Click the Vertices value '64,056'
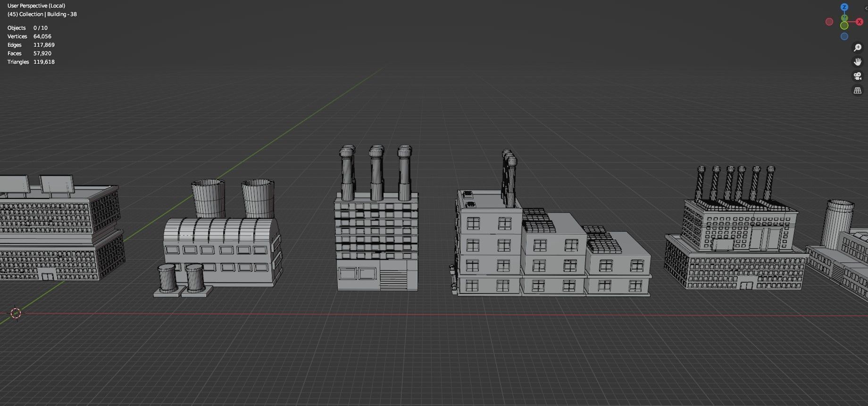868x406 pixels. pyautogui.click(x=42, y=36)
